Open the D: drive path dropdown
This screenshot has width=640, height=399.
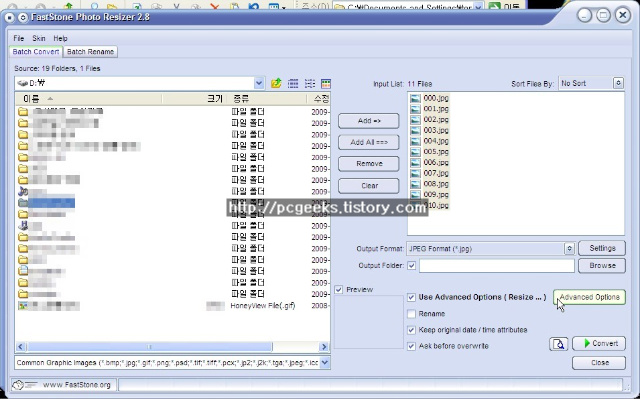[x=259, y=83]
